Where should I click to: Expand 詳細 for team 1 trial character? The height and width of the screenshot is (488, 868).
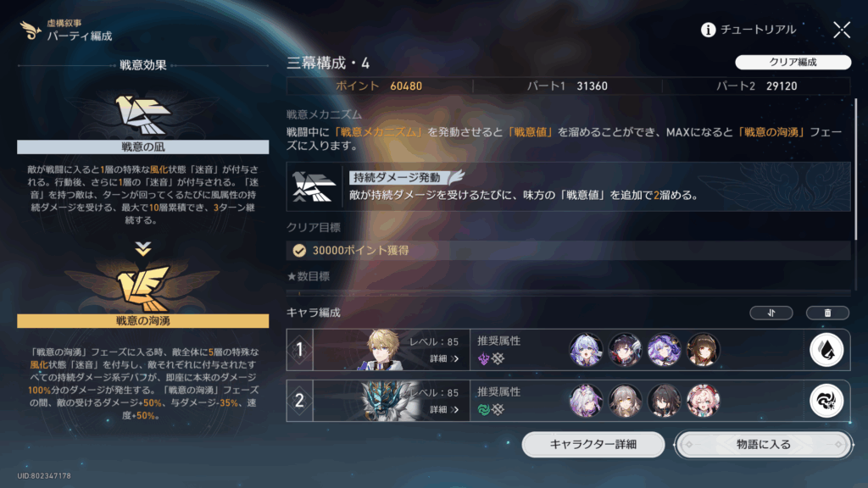[444, 358]
